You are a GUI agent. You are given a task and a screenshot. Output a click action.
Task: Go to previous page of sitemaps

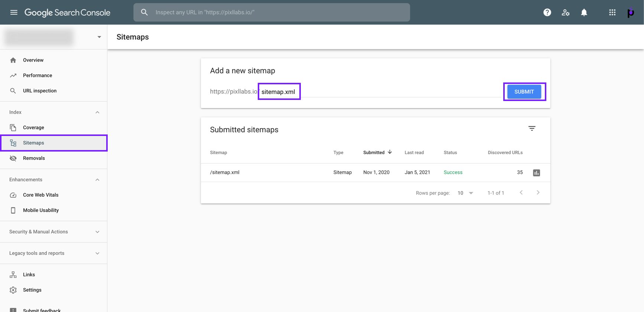click(x=521, y=192)
